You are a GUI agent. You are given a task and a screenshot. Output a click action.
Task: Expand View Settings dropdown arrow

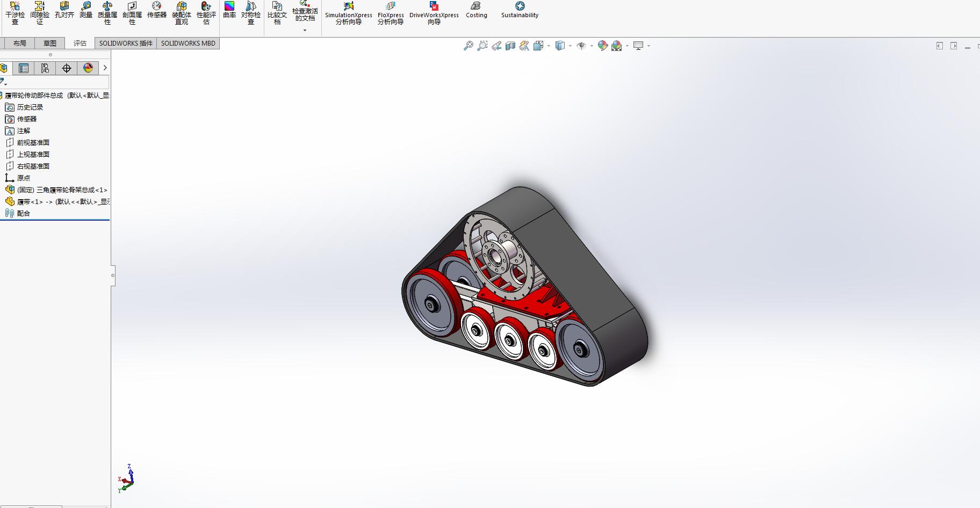[648, 46]
